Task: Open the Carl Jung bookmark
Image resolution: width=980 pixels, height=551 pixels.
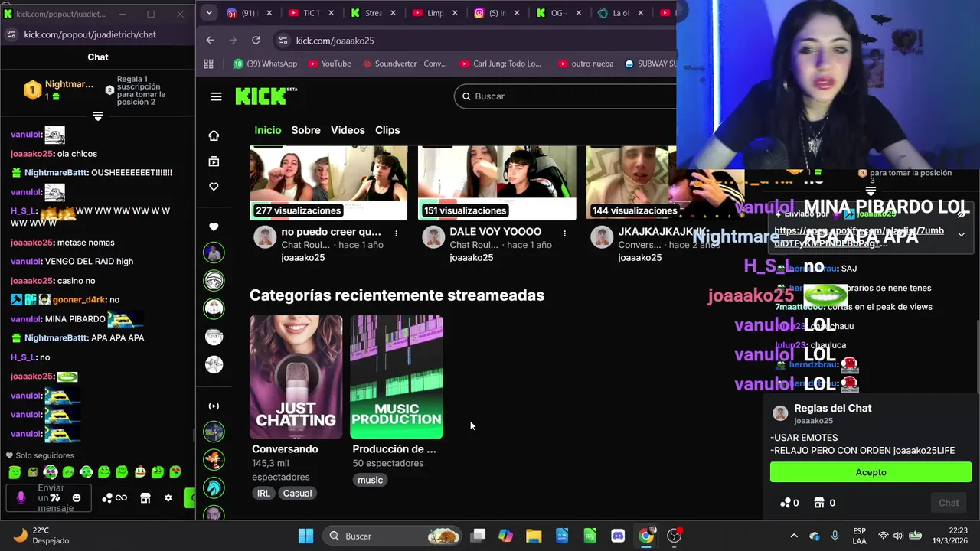Action: tap(500, 64)
